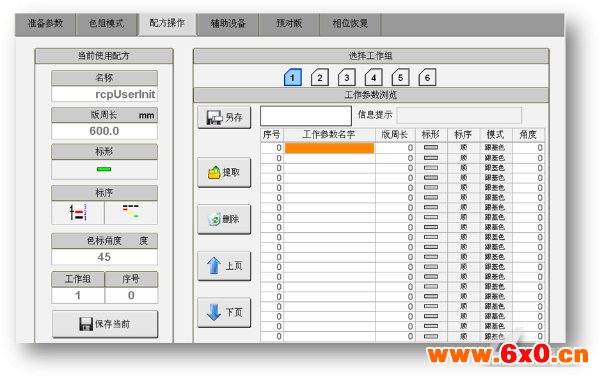Click the 色标角度 value field showing 45

click(104, 257)
